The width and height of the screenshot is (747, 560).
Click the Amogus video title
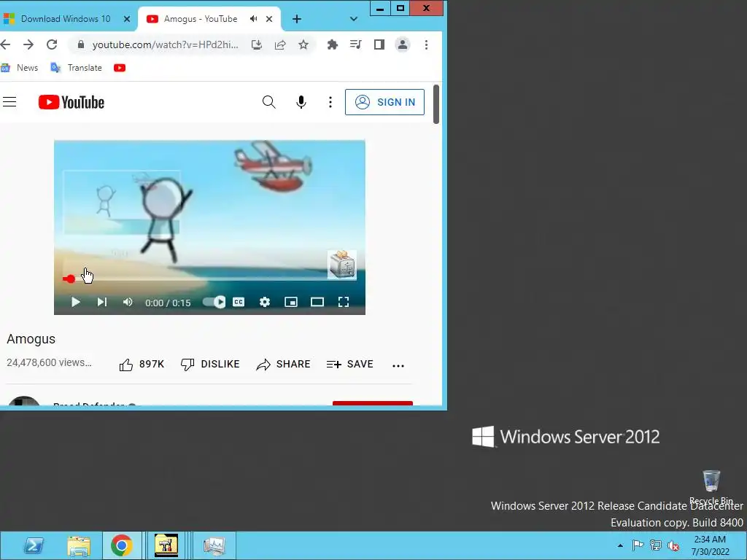click(x=31, y=339)
